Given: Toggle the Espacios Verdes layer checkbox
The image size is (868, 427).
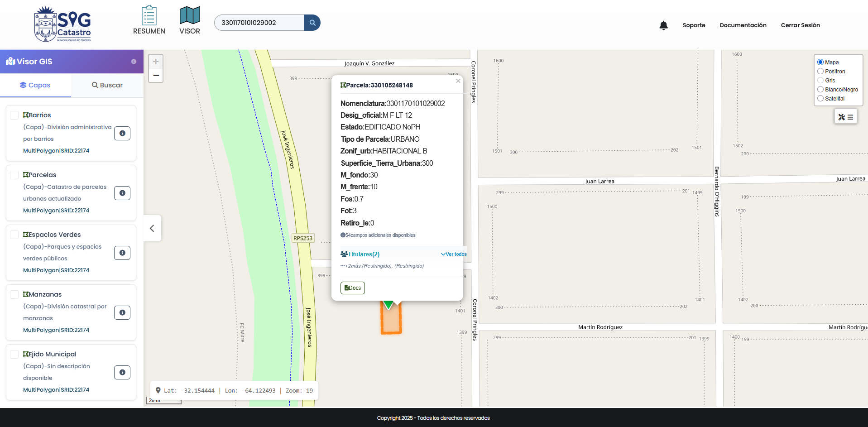Looking at the screenshot, I should click(14, 235).
